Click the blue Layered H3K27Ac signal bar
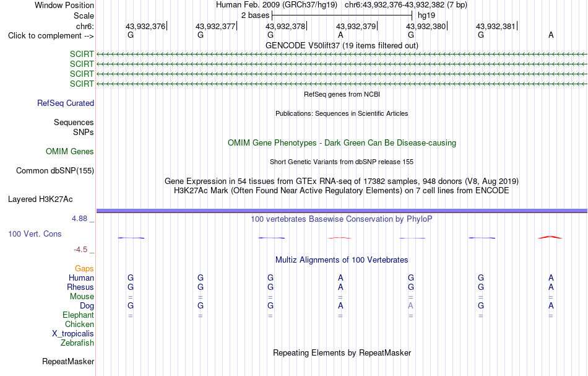The width and height of the screenshot is (588, 376). [x=342, y=211]
